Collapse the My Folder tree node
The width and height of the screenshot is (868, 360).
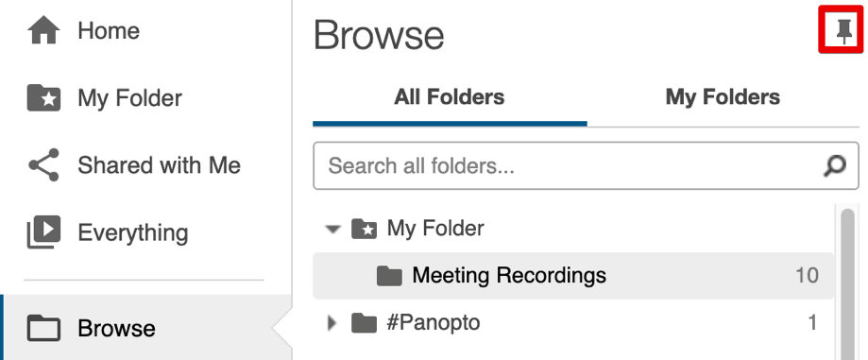332,229
